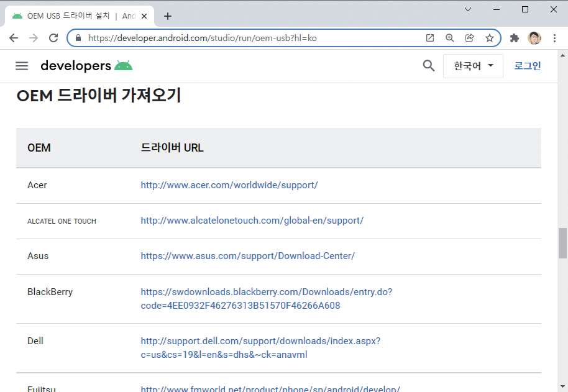Bookmark this page with the star
This screenshot has width=568, height=392.
pos(490,38)
